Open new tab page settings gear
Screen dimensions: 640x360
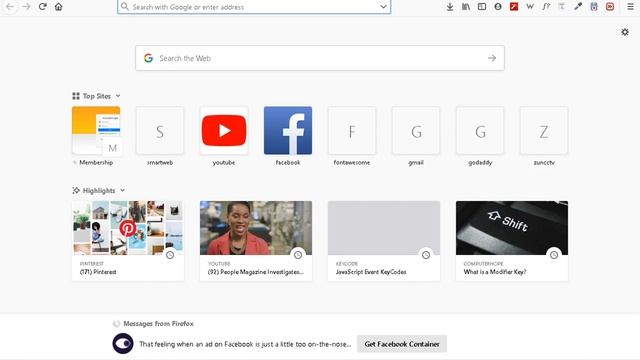click(625, 32)
